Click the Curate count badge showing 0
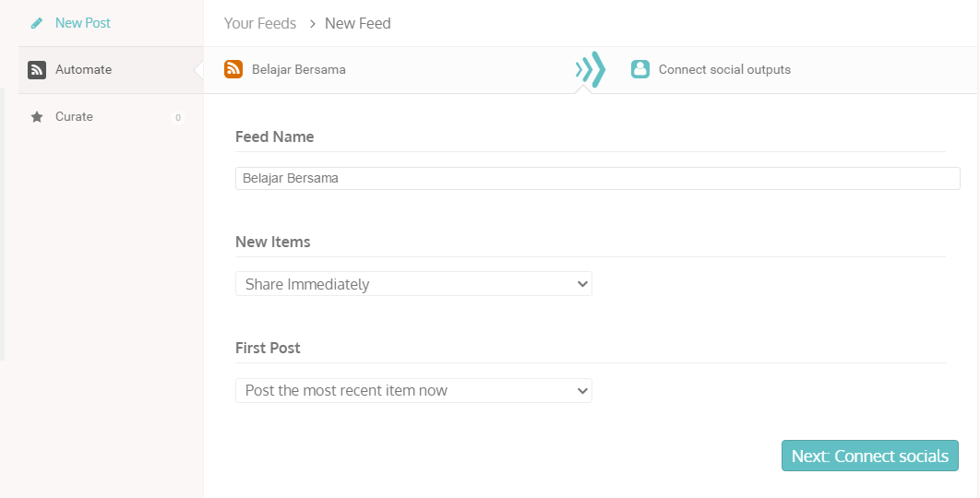Viewport: 980px width, 498px height. (x=177, y=117)
